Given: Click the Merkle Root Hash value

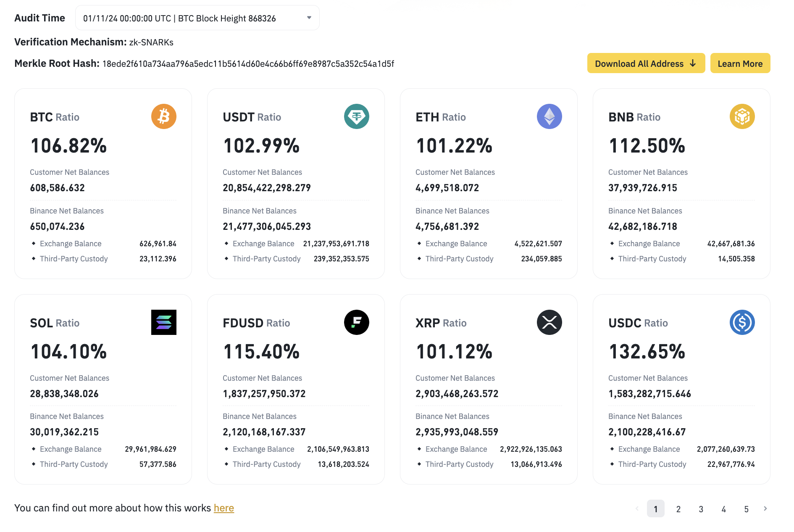Looking at the screenshot, I should (248, 64).
